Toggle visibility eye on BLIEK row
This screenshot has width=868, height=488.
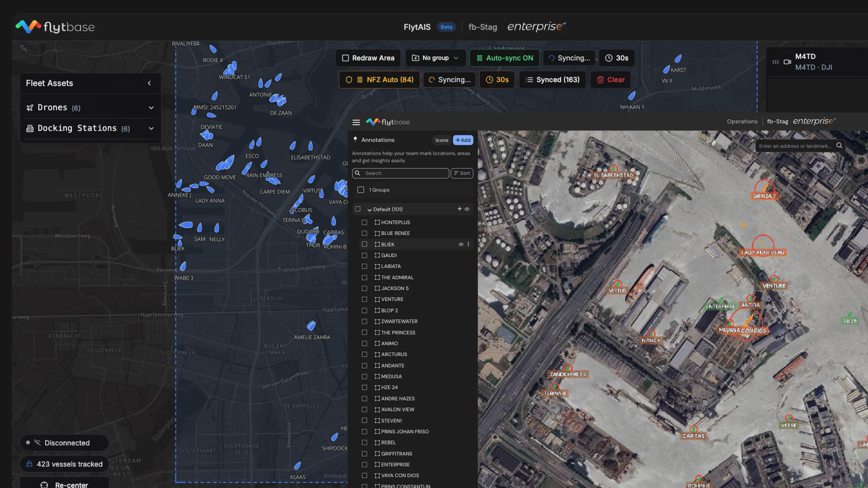tap(461, 244)
